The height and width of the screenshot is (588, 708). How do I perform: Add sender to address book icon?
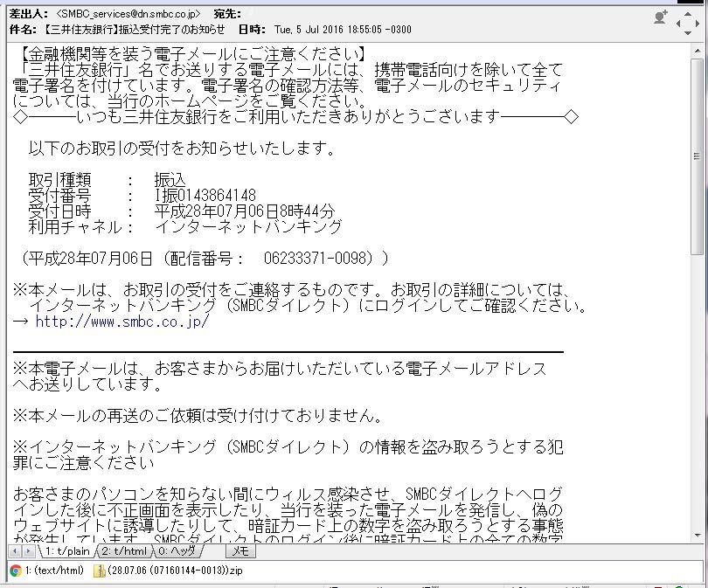click(x=661, y=17)
